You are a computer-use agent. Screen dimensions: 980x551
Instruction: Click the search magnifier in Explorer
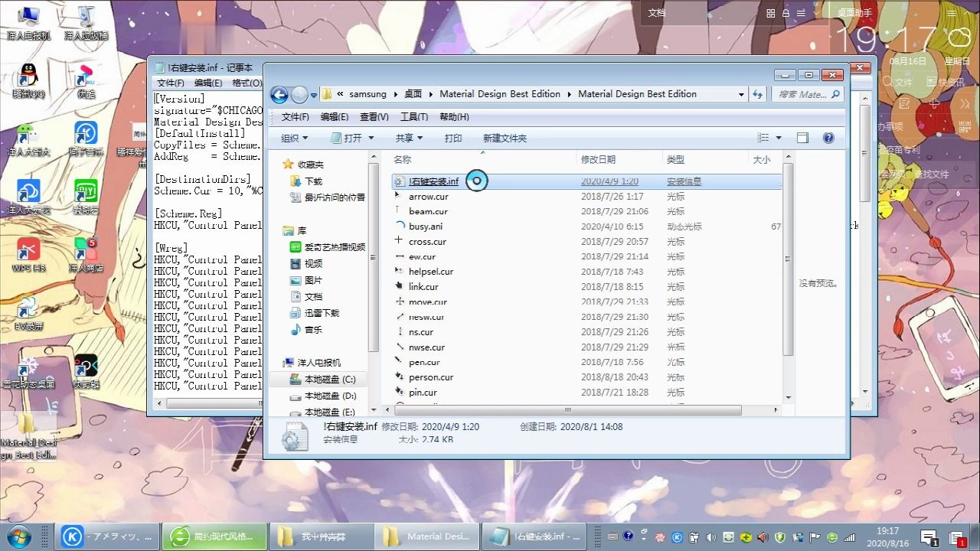pyautogui.click(x=835, y=94)
